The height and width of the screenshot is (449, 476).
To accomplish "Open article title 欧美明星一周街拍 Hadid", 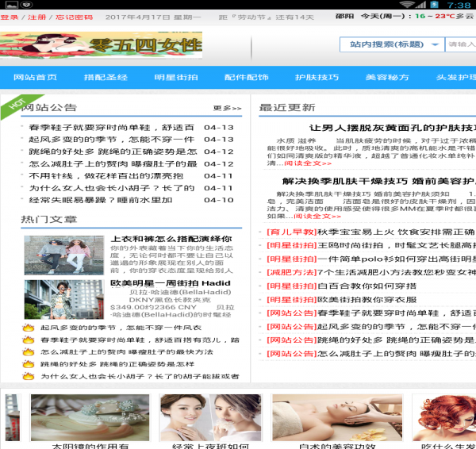I will point(171,283).
